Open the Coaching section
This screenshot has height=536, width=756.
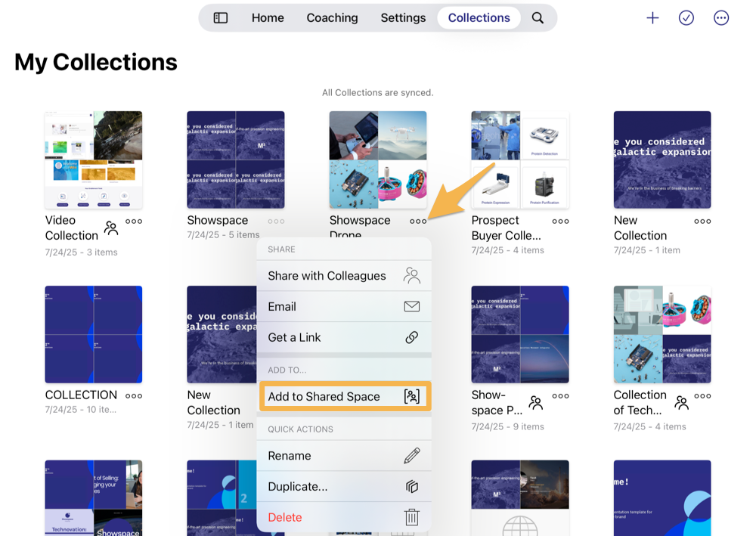[333, 17]
